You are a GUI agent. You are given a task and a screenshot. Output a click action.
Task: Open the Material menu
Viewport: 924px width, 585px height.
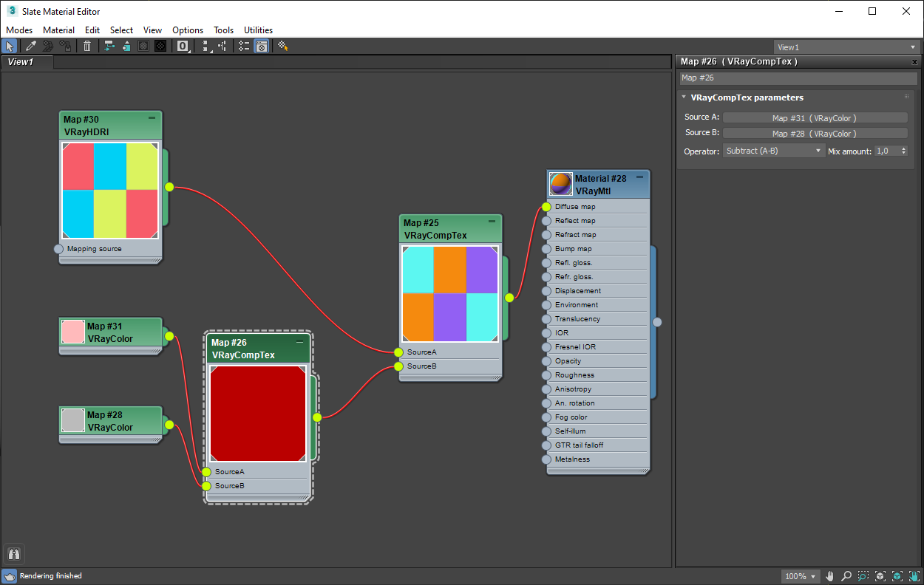pyautogui.click(x=58, y=30)
